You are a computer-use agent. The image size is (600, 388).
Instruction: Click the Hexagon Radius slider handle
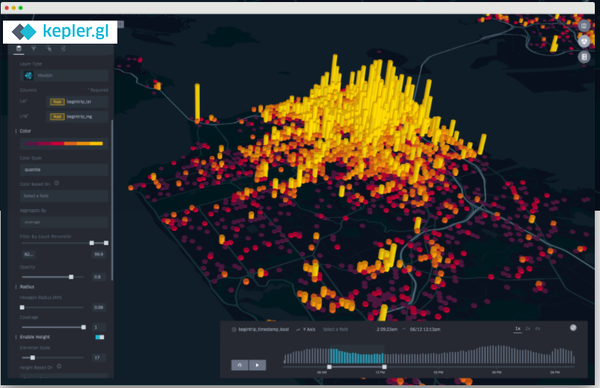[22, 307]
